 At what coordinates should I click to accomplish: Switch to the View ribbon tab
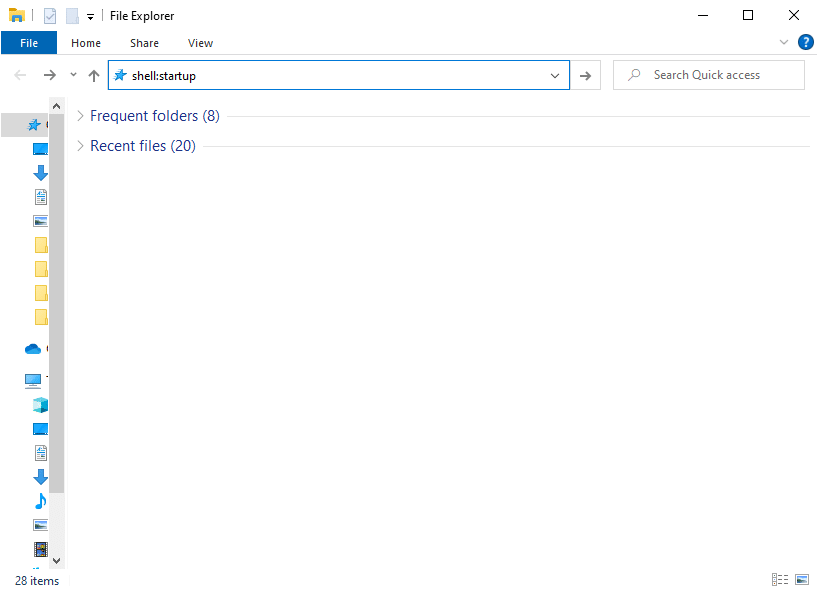[200, 43]
